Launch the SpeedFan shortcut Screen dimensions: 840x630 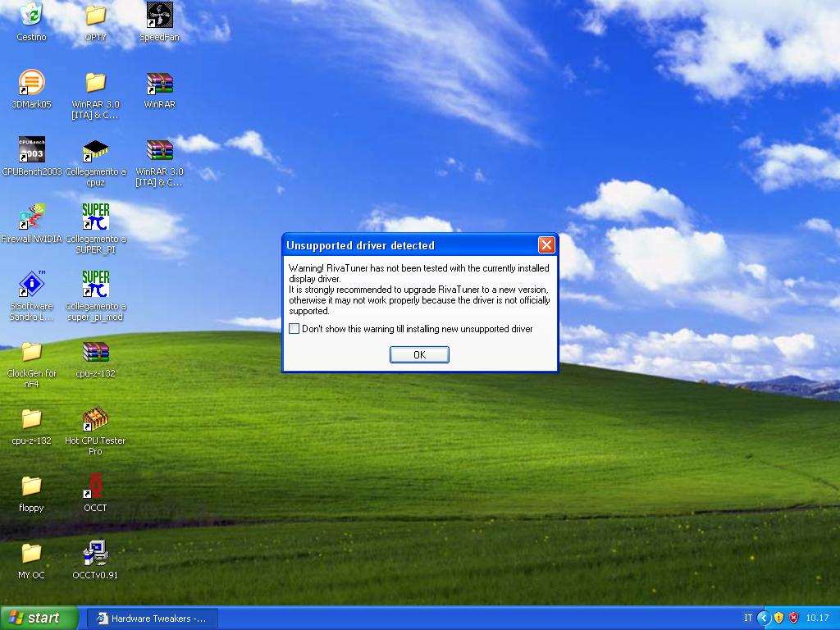tap(160, 15)
